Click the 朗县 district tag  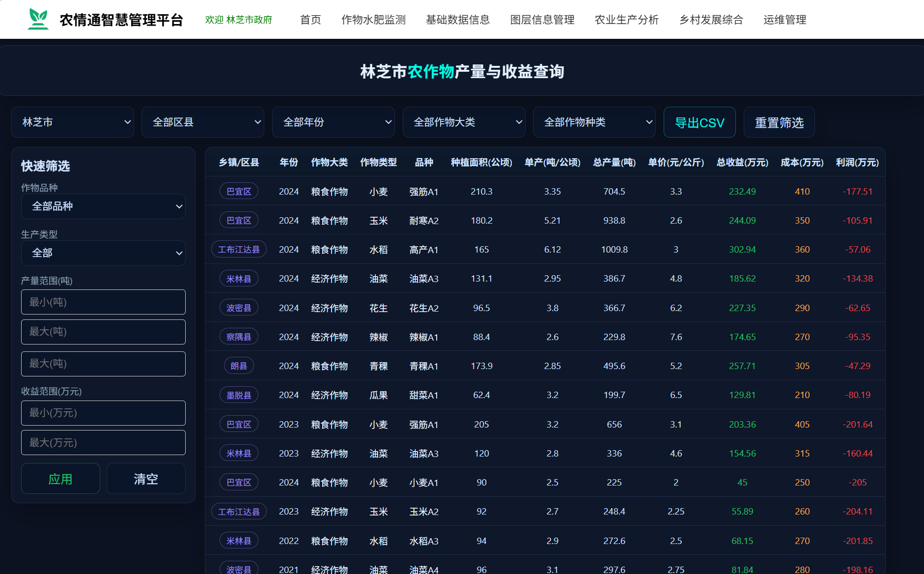pos(239,366)
